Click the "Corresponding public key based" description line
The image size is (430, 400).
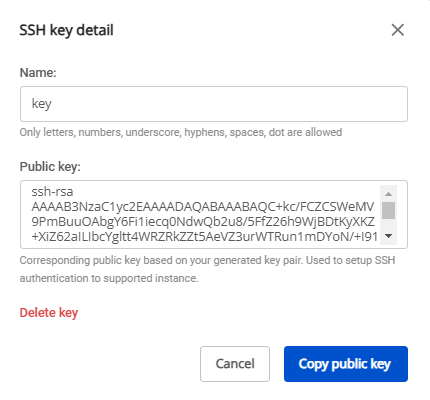(x=207, y=260)
